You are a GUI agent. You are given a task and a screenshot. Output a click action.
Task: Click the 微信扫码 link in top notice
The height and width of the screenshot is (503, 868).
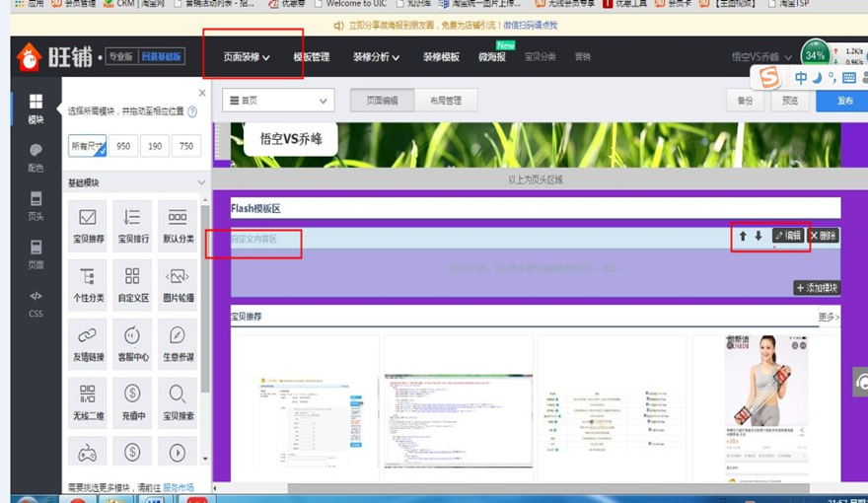[531, 26]
